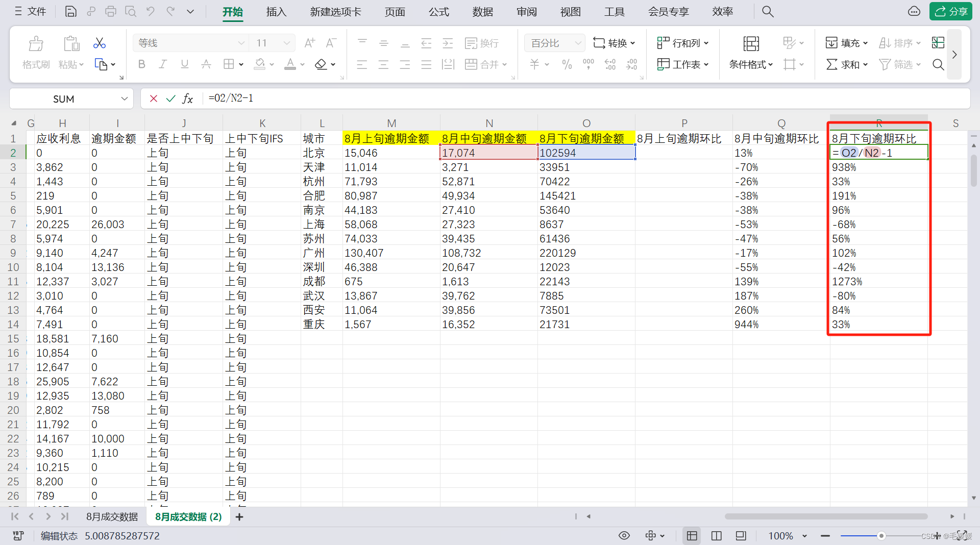This screenshot has height=545, width=980.
Task: Switch to page layout view icon
Action: [716, 535]
